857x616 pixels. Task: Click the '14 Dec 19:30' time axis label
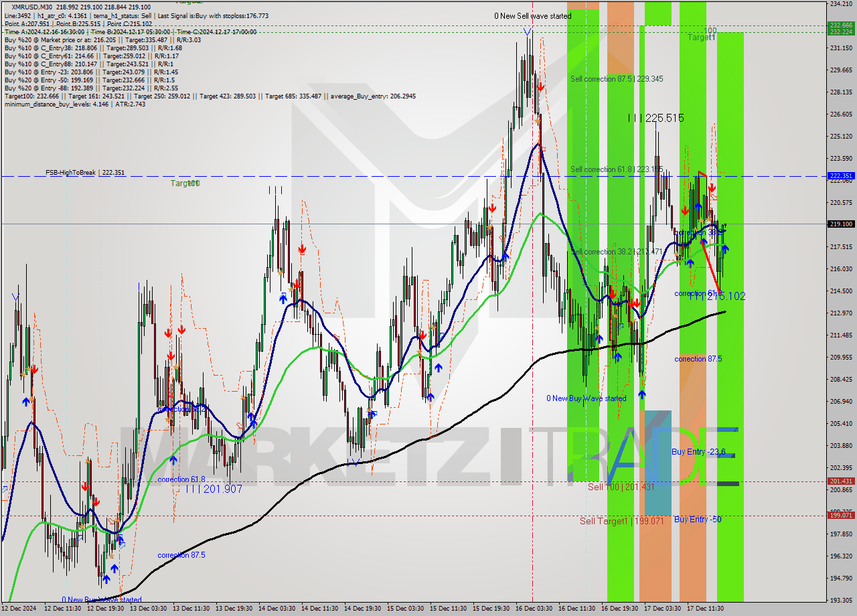tap(362, 609)
